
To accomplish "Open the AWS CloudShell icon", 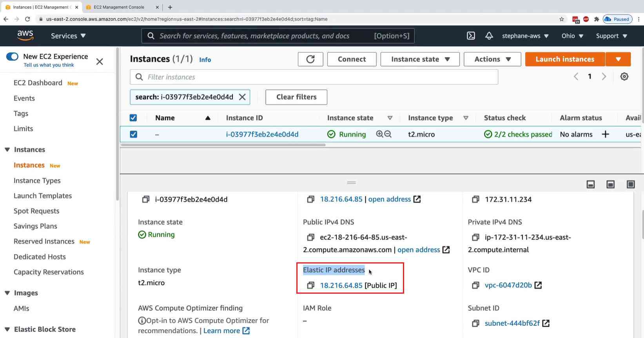I will coord(471,36).
